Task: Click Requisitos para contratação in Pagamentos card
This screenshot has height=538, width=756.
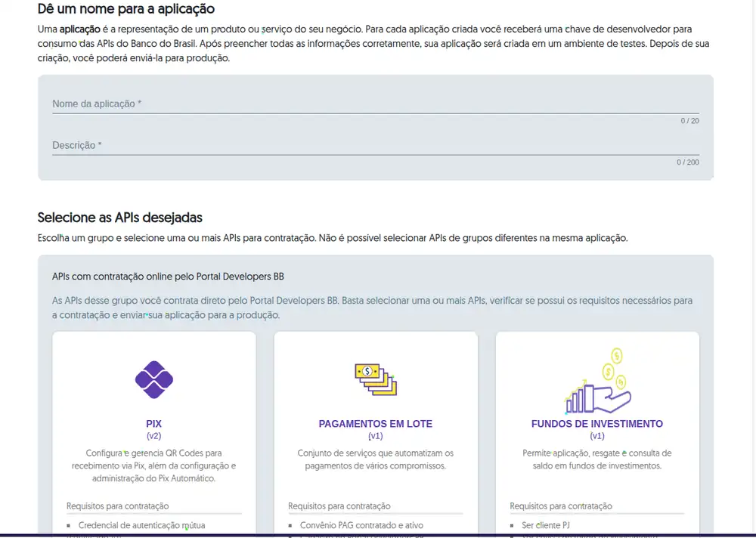Action: (339, 506)
